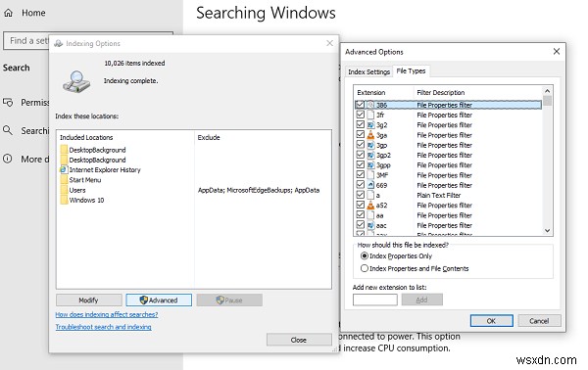The height and width of the screenshot is (370, 588).
Task: Click the 3g2 media file icon
Action: [x=370, y=124]
